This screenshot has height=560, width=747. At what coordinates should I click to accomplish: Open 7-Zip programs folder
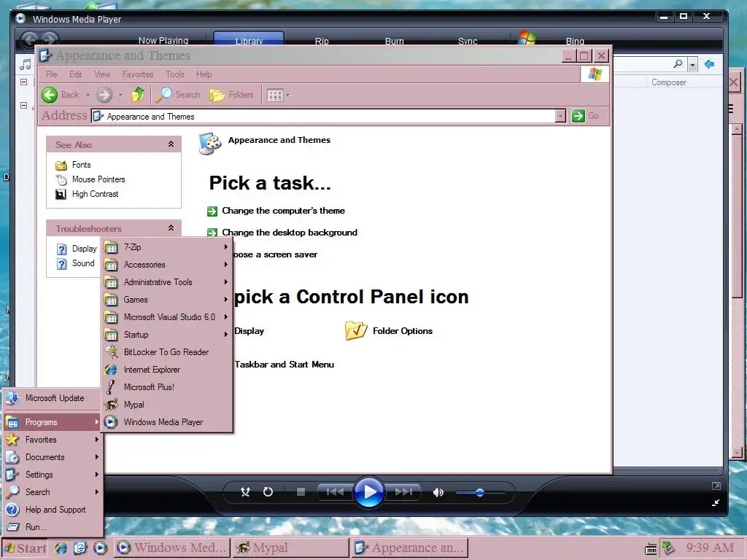tap(167, 247)
